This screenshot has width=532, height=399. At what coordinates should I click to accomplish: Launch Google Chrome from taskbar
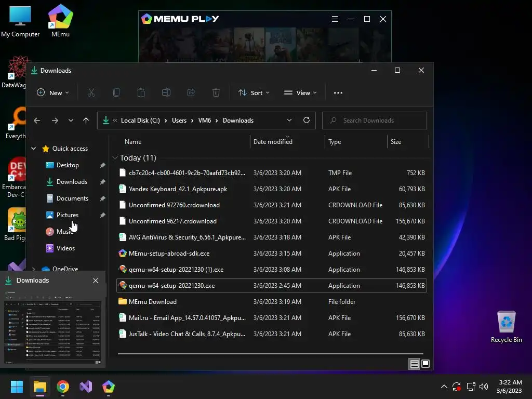pos(63,387)
